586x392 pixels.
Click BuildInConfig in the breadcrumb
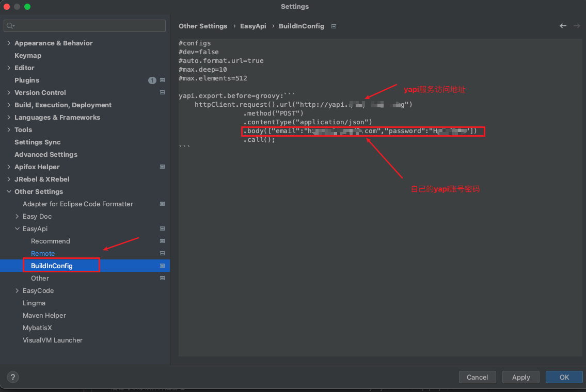[302, 26]
